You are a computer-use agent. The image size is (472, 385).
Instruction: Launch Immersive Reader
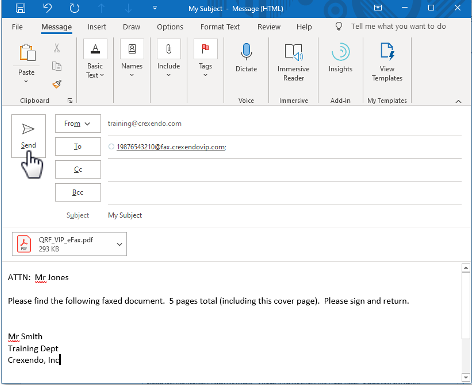(293, 62)
